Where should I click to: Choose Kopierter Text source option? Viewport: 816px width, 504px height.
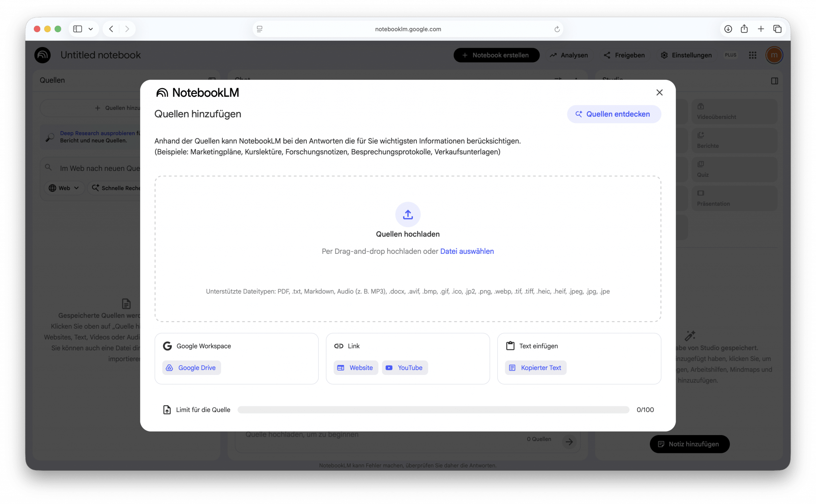coord(535,368)
